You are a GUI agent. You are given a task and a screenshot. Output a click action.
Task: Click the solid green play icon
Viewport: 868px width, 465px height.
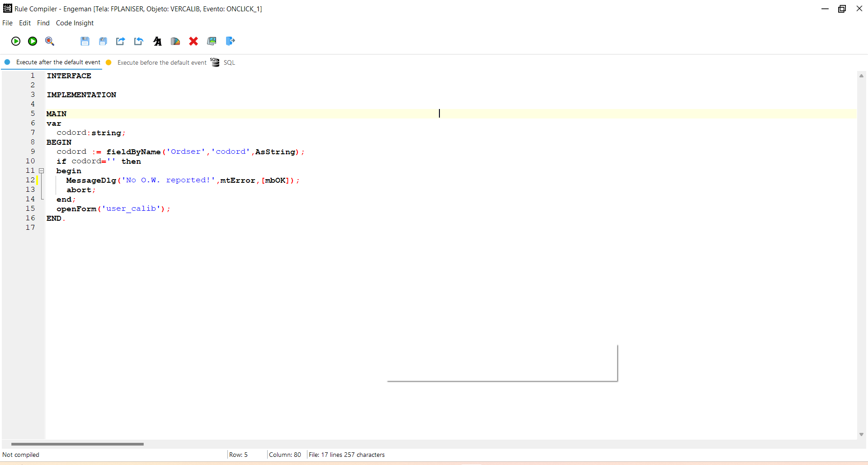click(33, 41)
